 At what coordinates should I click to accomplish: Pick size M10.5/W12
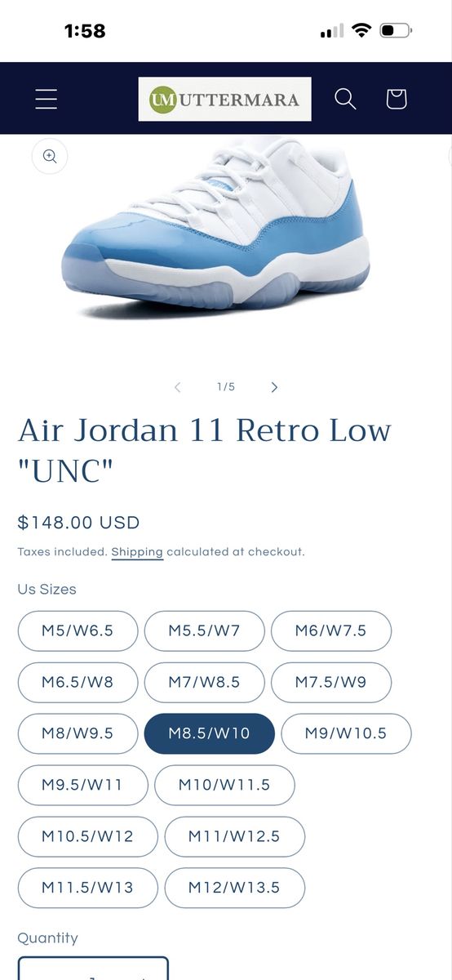(x=87, y=836)
